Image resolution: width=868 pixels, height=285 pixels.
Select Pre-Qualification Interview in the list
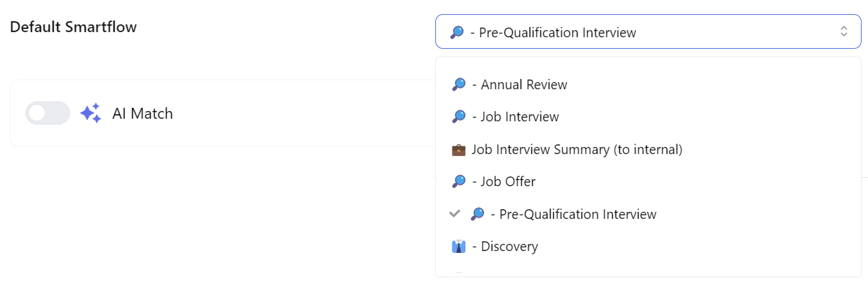pyautogui.click(x=578, y=214)
